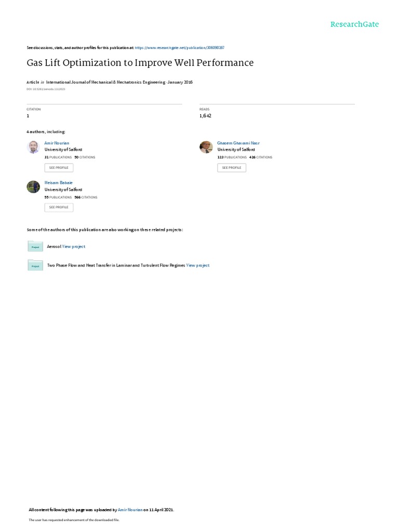Open Ghasem Ghavami Nasr author link
This screenshot has width=399, height=532.
pos(238,143)
